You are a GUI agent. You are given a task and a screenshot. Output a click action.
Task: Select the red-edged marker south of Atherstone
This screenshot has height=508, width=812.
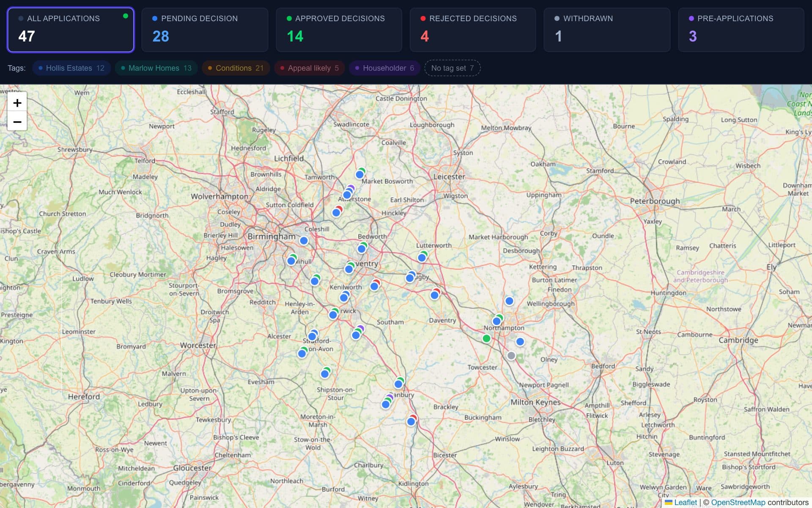pyautogui.click(x=336, y=213)
